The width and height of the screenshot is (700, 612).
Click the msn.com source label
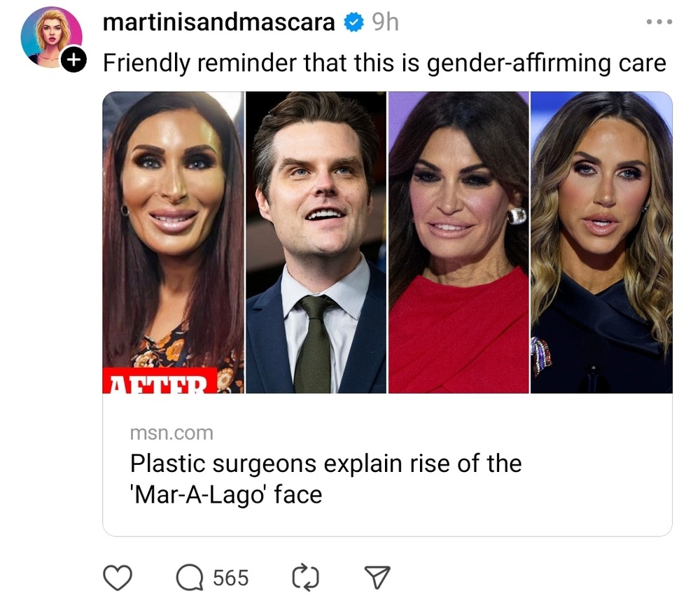point(171,433)
